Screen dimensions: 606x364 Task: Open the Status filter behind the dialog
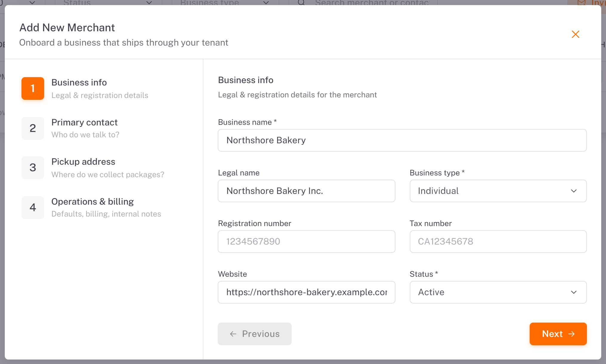108,3
